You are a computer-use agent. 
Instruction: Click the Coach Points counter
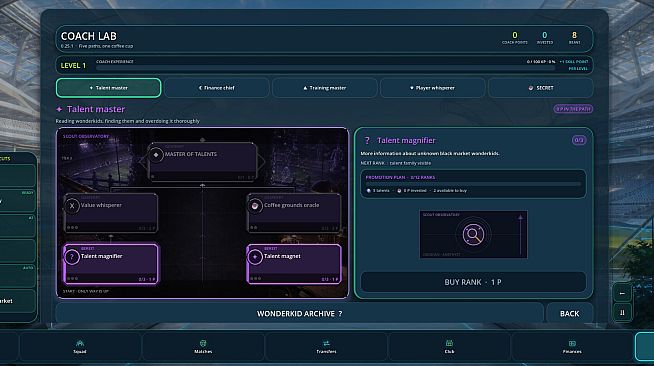515,38
